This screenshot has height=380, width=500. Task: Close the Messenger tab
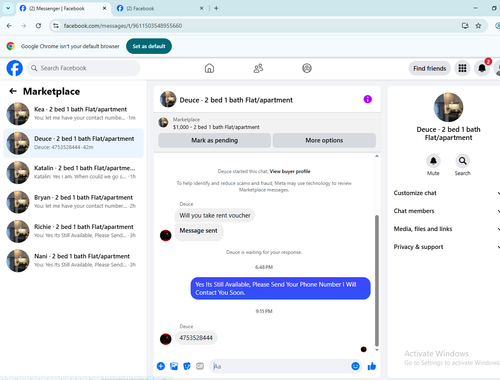(104, 8)
